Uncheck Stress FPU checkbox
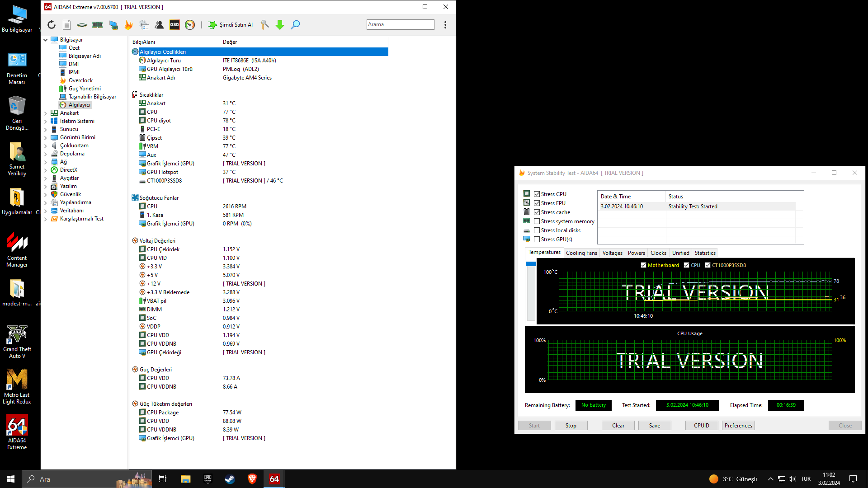 tap(537, 203)
